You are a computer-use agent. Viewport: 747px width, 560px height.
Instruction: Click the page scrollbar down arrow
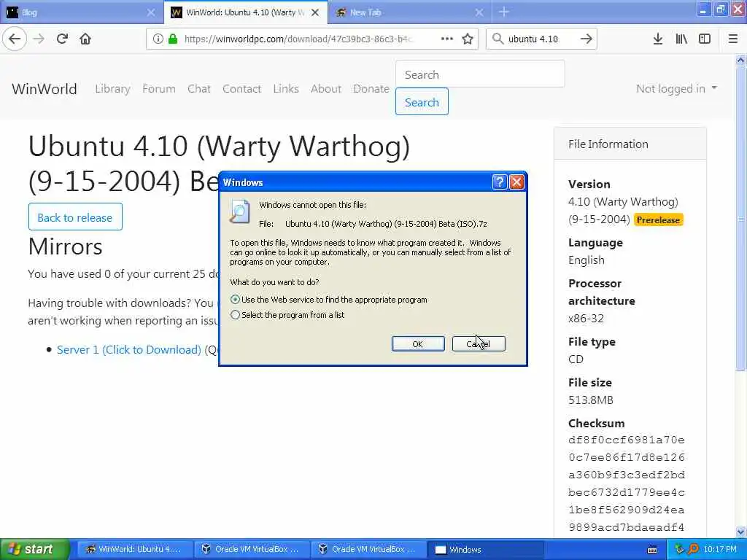pyautogui.click(x=740, y=532)
